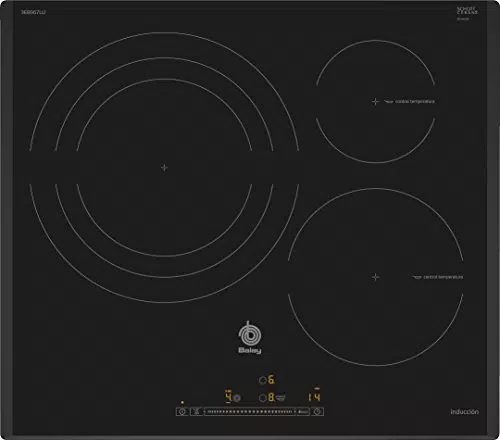Tap the child lock key icon

[197, 412]
